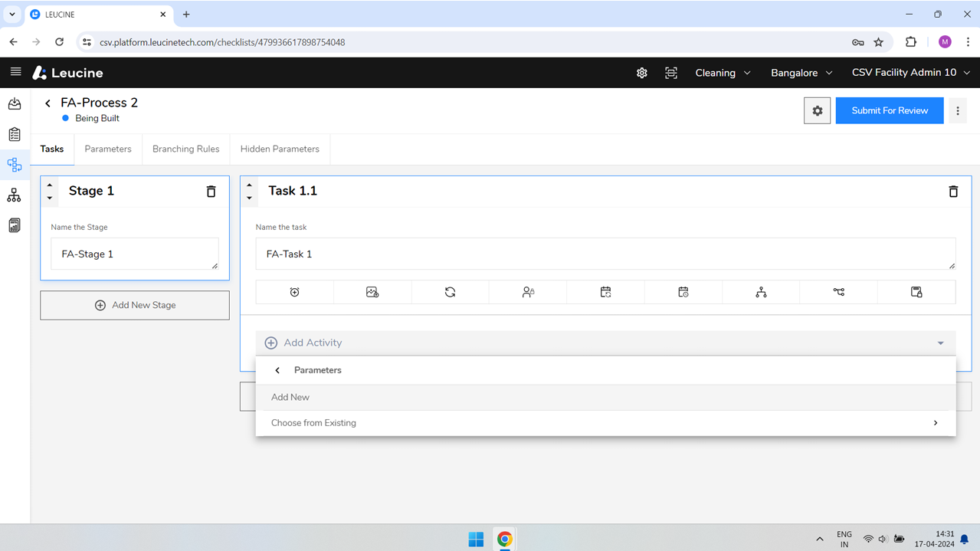Open the Cleaning dropdown
The width and height of the screenshot is (980, 551).
pyautogui.click(x=723, y=73)
